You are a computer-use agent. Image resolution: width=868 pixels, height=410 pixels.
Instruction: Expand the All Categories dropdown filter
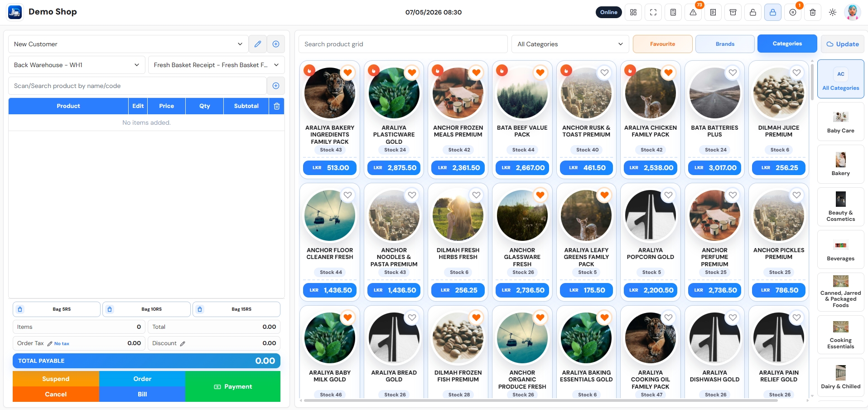570,44
